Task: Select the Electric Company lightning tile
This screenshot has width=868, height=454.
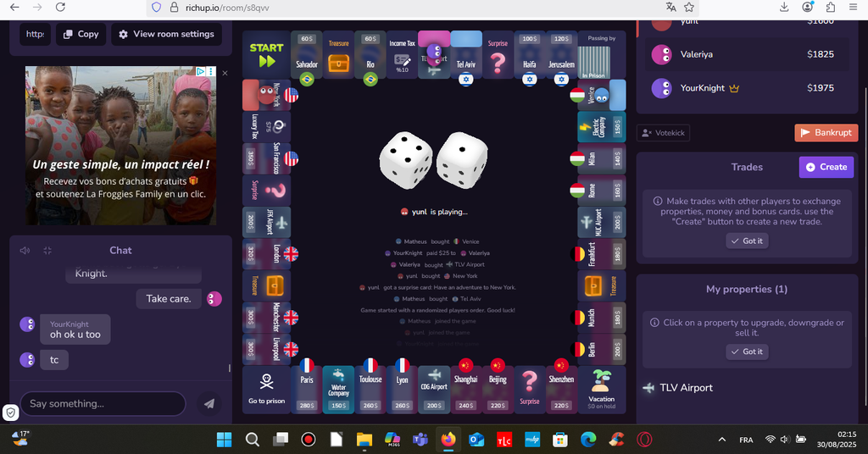Action: (x=601, y=128)
